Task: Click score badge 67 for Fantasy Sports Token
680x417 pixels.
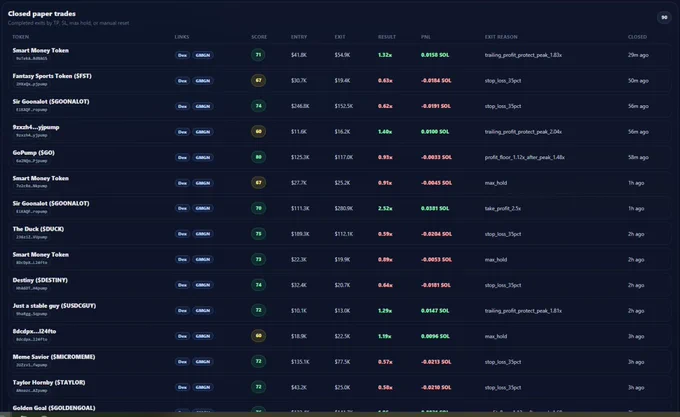Action: pyautogui.click(x=258, y=80)
